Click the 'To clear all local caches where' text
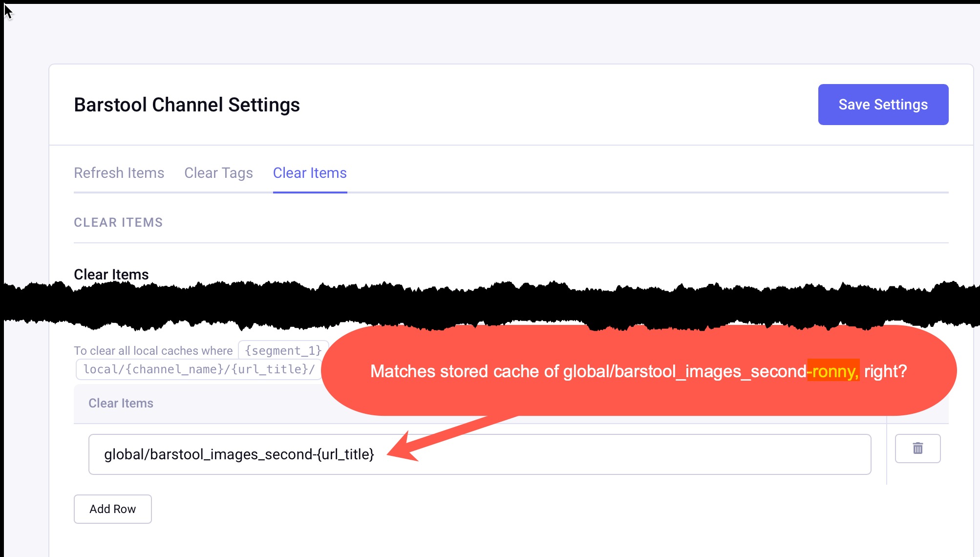 153,351
